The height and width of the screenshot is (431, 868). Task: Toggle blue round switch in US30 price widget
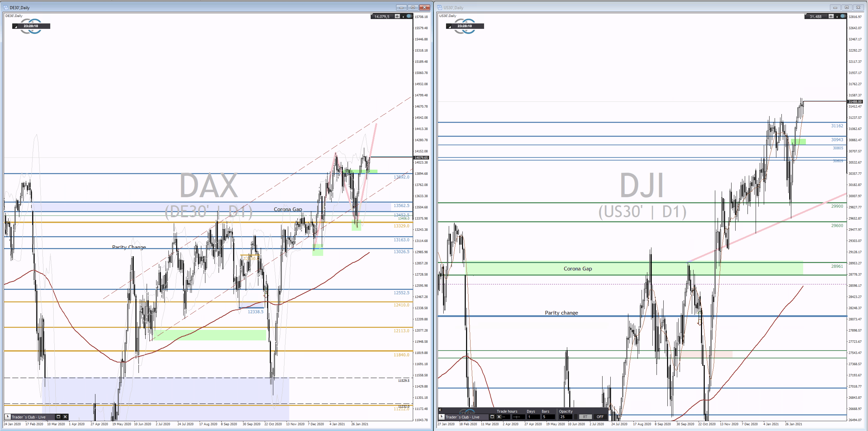843,16
